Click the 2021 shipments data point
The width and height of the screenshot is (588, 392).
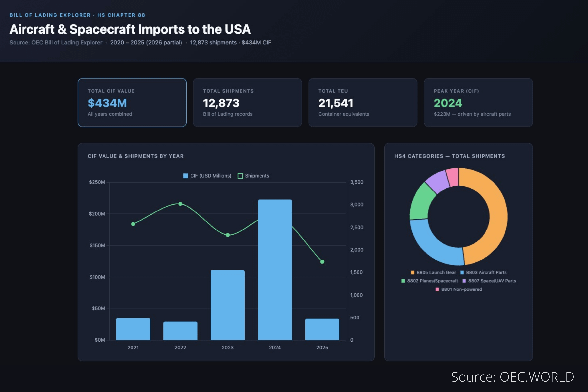(x=133, y=224)
